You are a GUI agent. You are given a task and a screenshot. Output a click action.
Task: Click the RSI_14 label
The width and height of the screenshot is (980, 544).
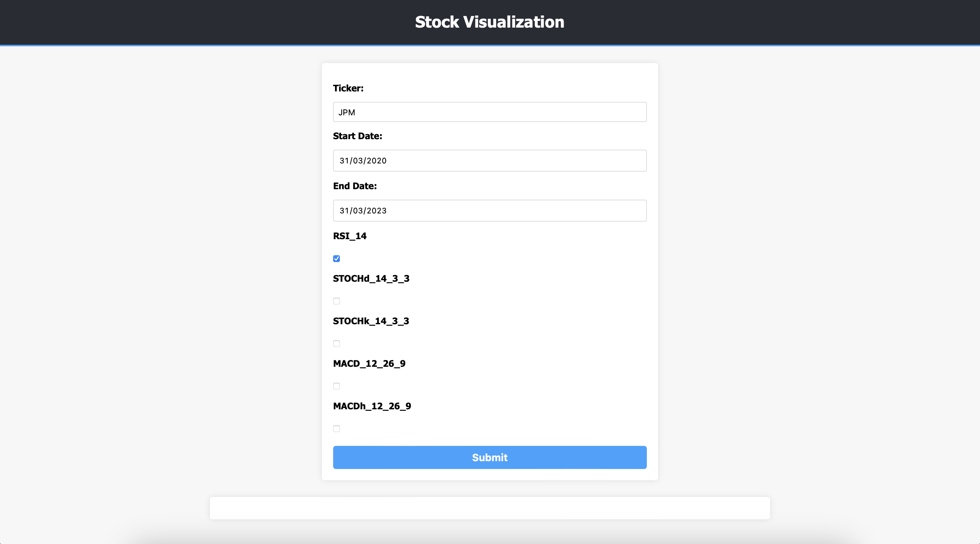(350, 236)
